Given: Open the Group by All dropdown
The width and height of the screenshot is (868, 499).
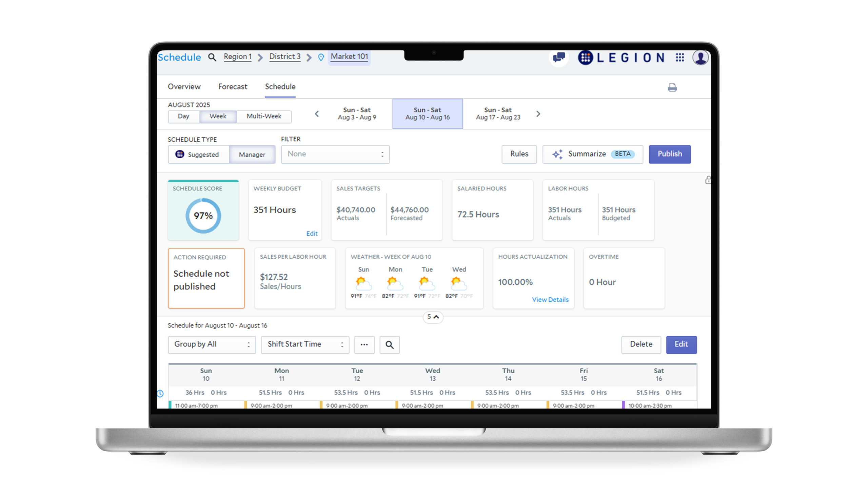Looking at the screenshot, I should (212, 344).
